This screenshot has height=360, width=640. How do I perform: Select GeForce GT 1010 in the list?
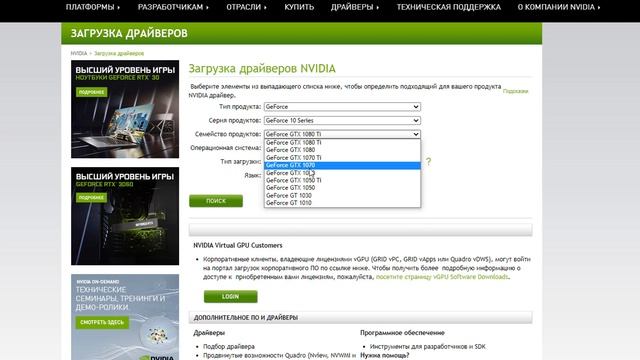coord(342,203)
